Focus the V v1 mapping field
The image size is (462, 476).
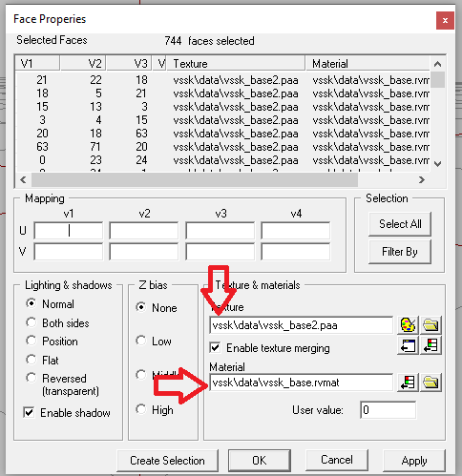[x=69, y=252]
